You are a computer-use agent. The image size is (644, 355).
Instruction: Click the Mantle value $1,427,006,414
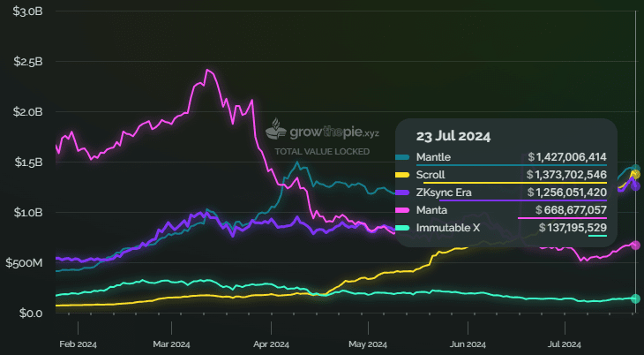click(567, 157)
